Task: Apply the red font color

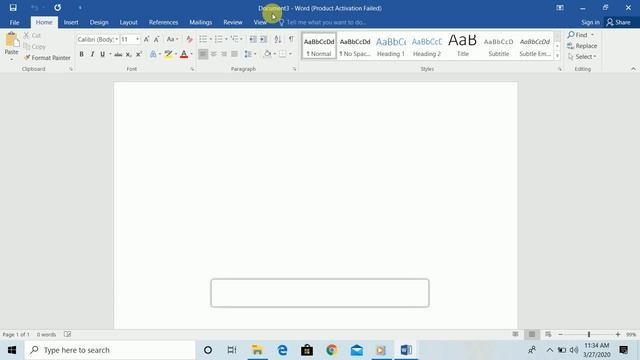Action: [x=184, y=54]
